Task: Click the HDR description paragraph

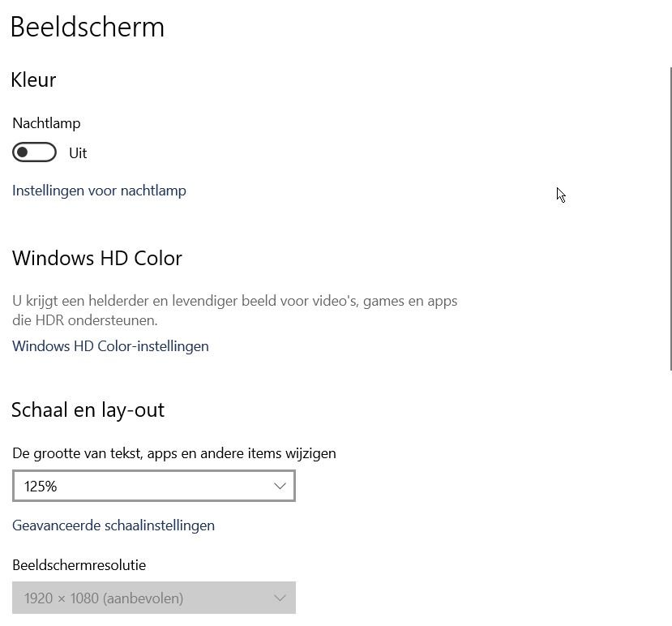Action: 235,311
